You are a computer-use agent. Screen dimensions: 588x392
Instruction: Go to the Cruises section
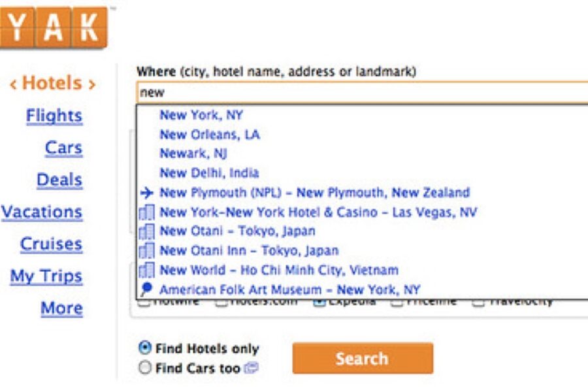tap(51, 244)
